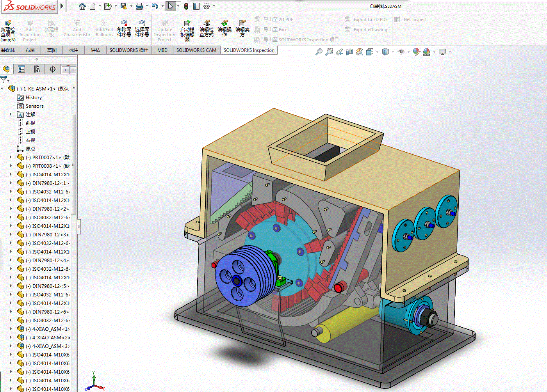This screenshot has width=547, height=392.
Task: Click the Edit Appearance color ball icon
Action: pyautogui.click(x=416, y=52)
